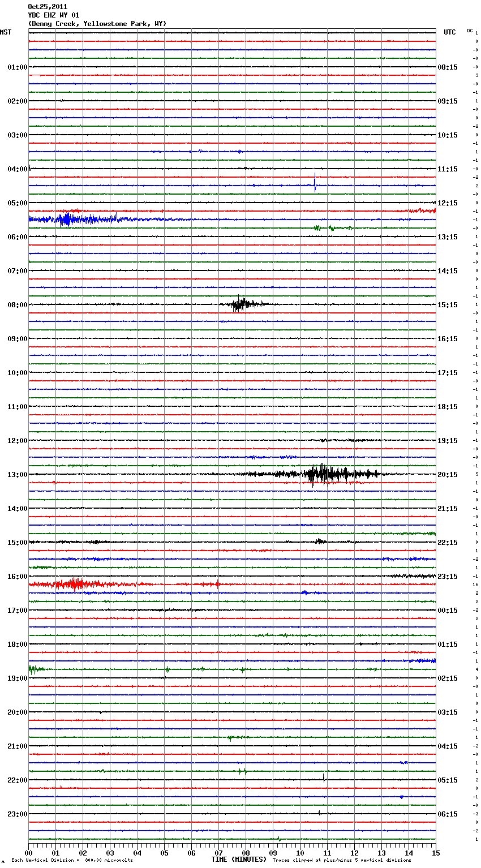
Task: Click the Each Vertical Division 800.00 microvolts note
Action: pos(72,861)
